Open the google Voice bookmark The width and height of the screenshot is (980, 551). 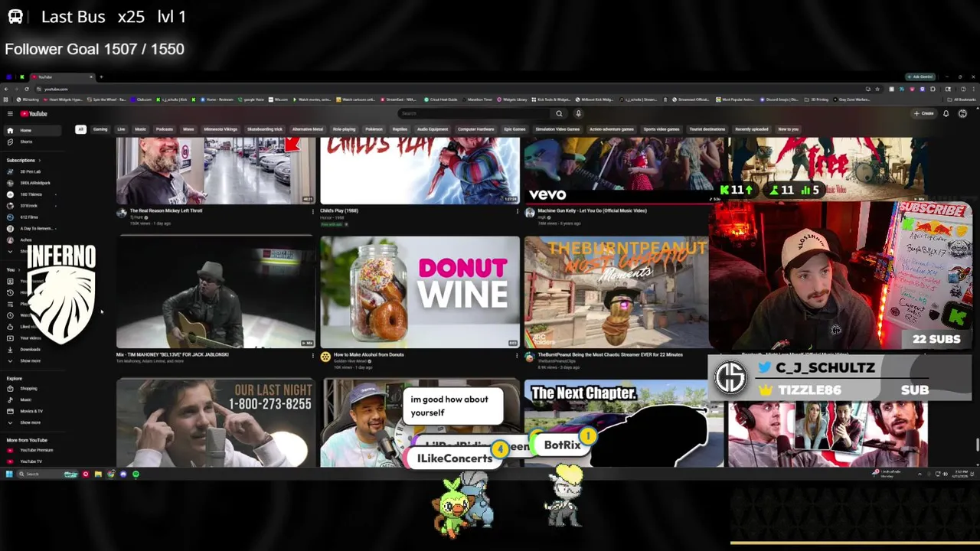(x=250, y=99)
